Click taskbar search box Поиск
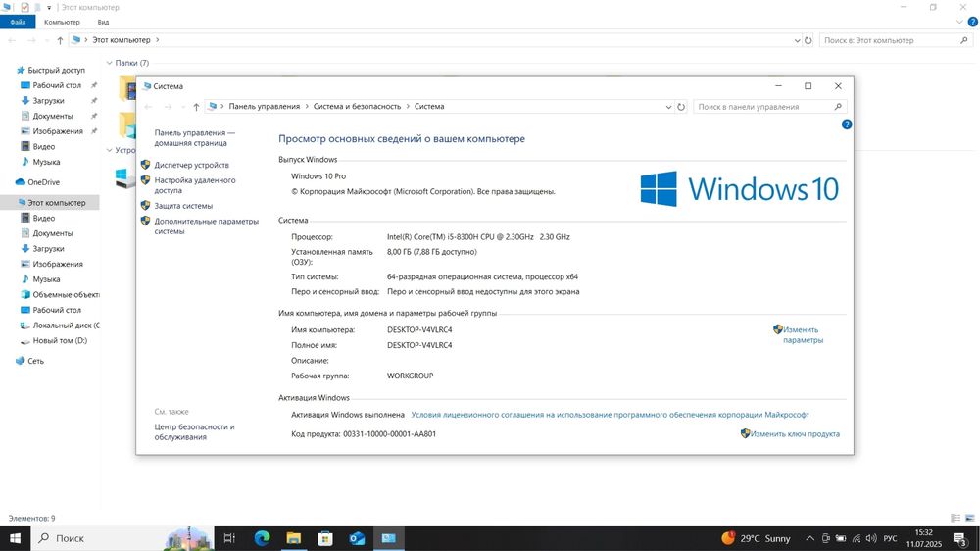This screenshot has width=980, height=551. tap(122, 538)
